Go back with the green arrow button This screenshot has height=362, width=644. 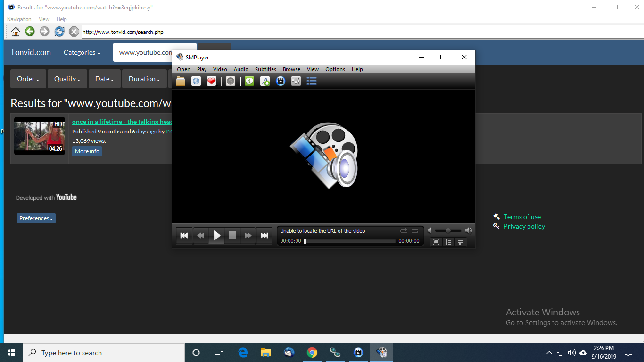point(30,32)
